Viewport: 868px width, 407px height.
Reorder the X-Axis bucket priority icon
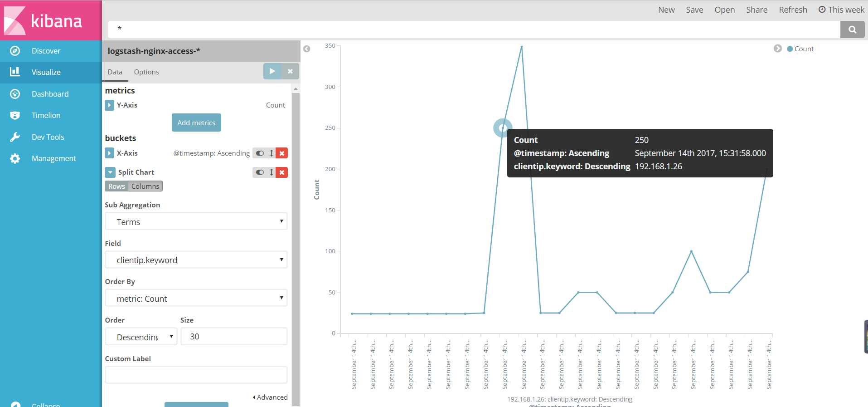272,153
